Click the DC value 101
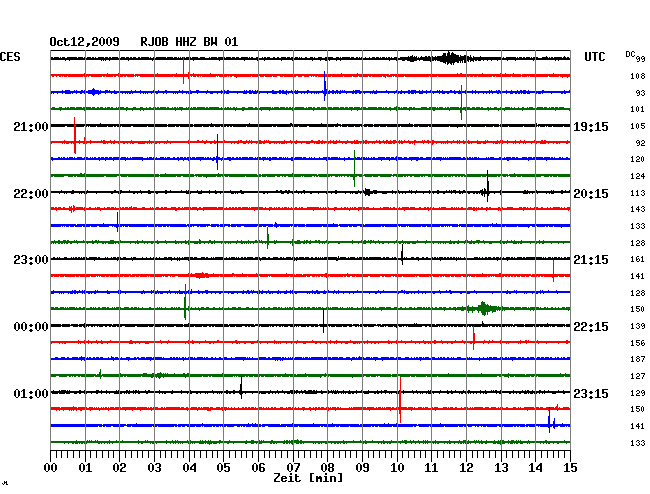Screen dimensions: 650x494 click(x=638, y=109)
